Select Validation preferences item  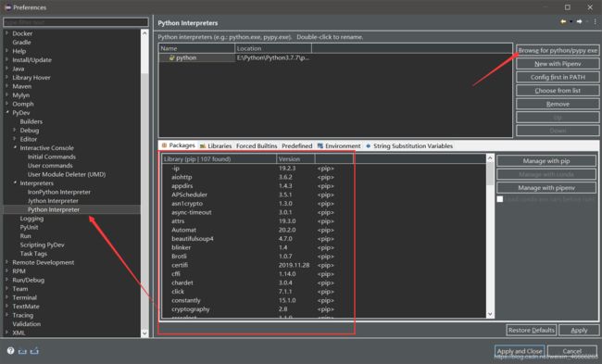[26, 324]
